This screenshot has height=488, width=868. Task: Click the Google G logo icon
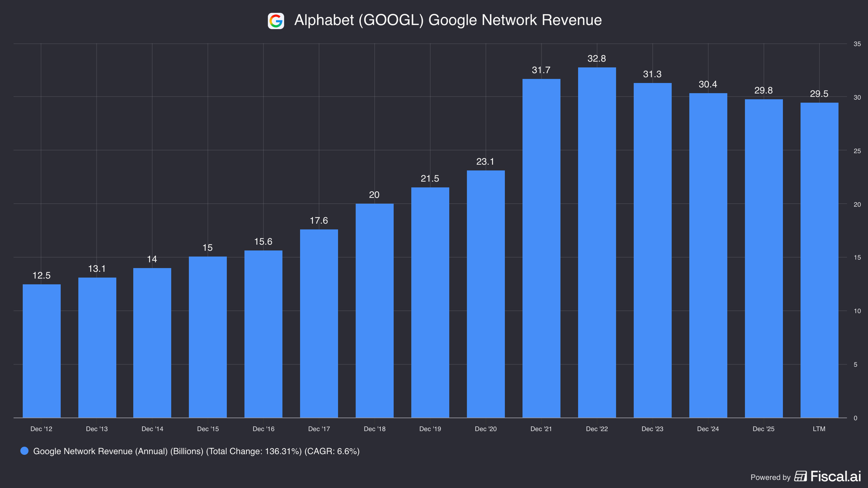click(276, 21)
